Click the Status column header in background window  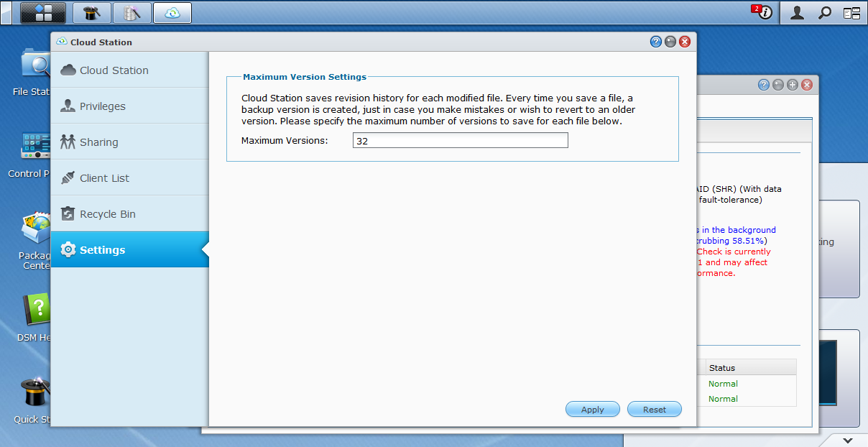[751, 367]
